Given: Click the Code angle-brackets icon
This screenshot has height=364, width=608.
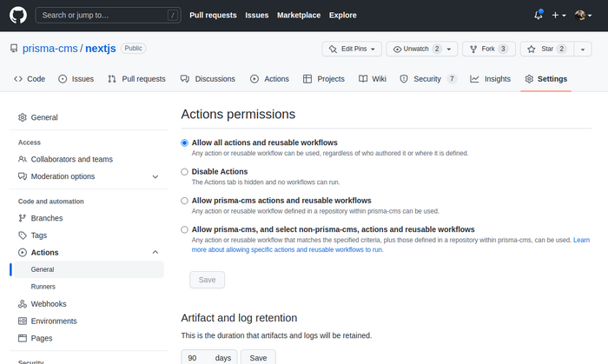Looking at the screenshot, I should point(18,79).
